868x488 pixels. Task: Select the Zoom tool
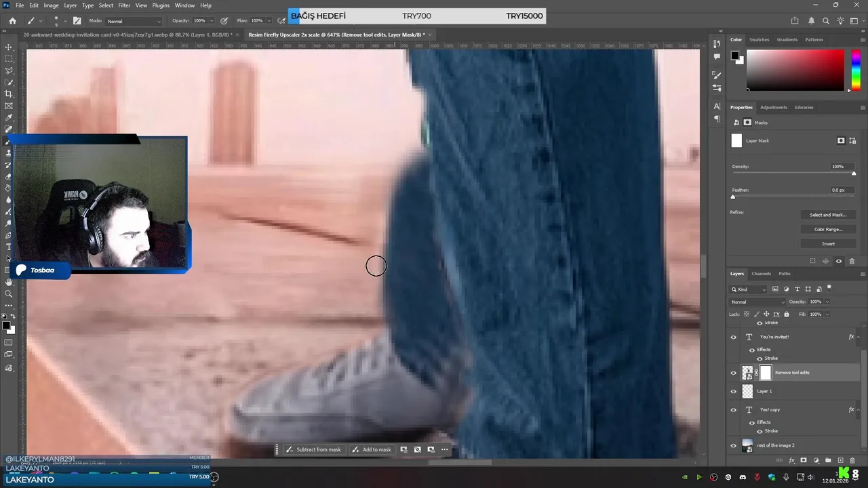click(9, 293)
